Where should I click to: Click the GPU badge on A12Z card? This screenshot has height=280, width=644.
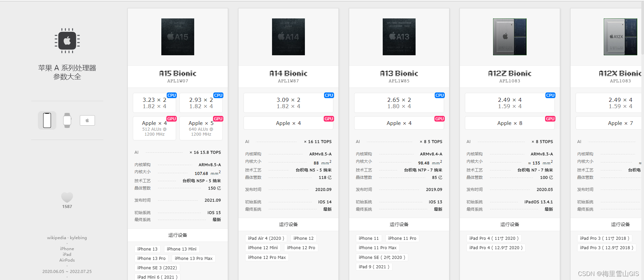pyautogui.click(x=550, y=119)
